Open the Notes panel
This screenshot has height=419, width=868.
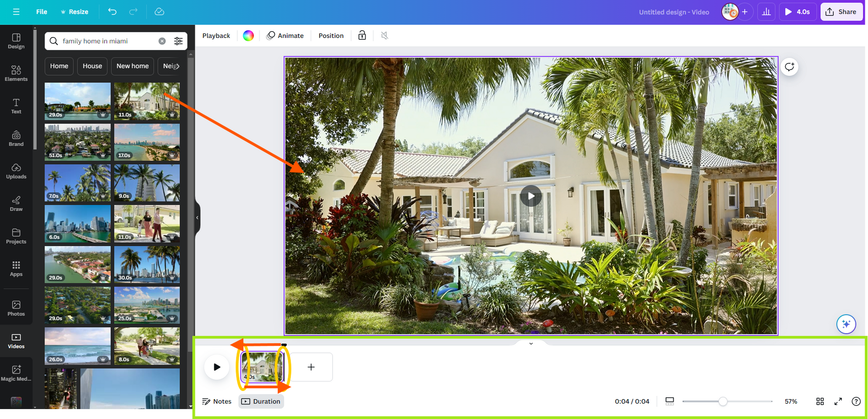(217, 401)
